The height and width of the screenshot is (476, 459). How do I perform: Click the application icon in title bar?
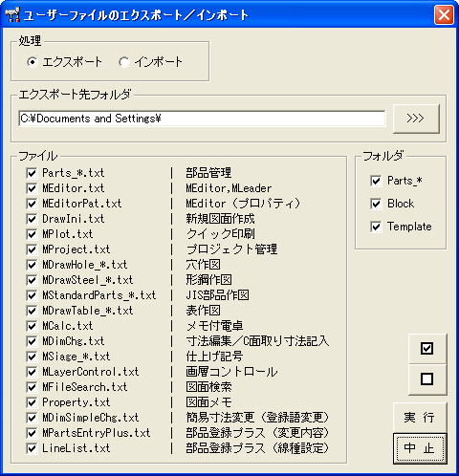[x=12, y=14]
